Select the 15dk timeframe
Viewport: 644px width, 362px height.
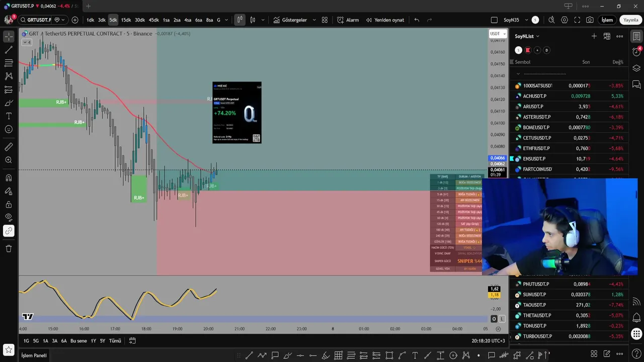pos(126,20)
